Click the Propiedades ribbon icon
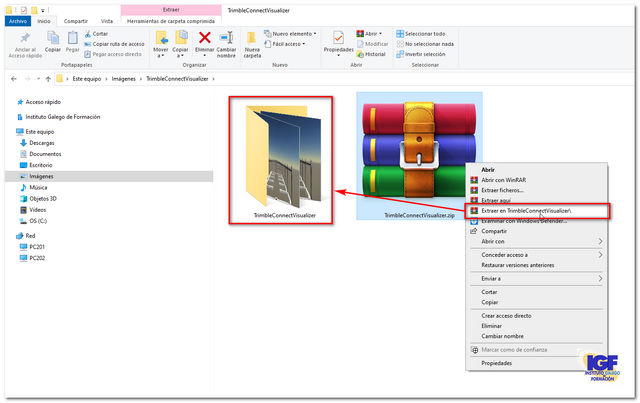 (x=338, y=38)
